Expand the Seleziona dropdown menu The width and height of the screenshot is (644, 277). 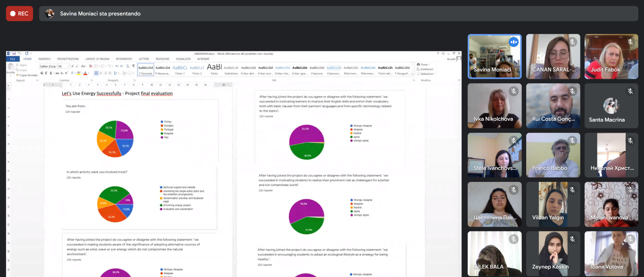point(427,74)
